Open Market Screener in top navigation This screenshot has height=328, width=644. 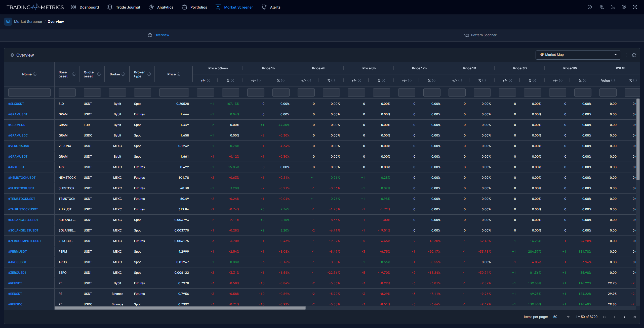(x=234, y=7)
